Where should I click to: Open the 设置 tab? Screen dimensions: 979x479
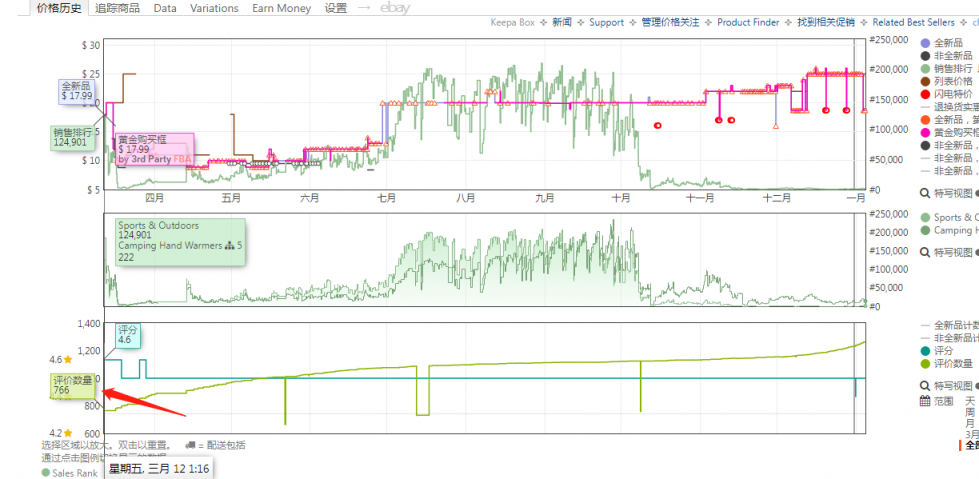[x=336, y=8]
